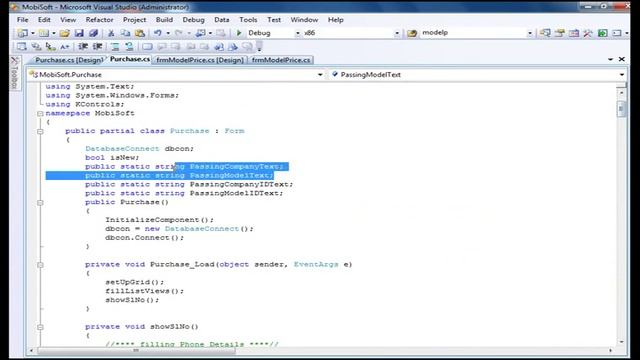Click the 'InitializeComponent();' code line
Image resolution: width=640 pixels, height=360 pixels.
click(159, 220)
